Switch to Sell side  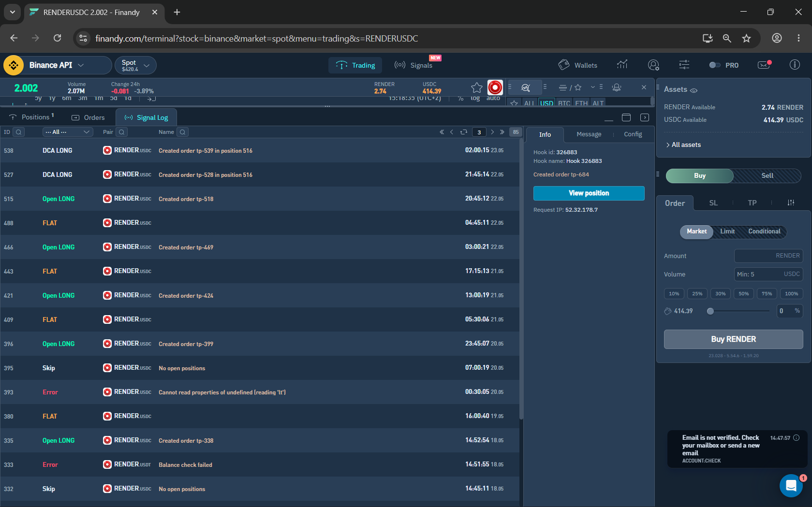click(x=767, y=176)
